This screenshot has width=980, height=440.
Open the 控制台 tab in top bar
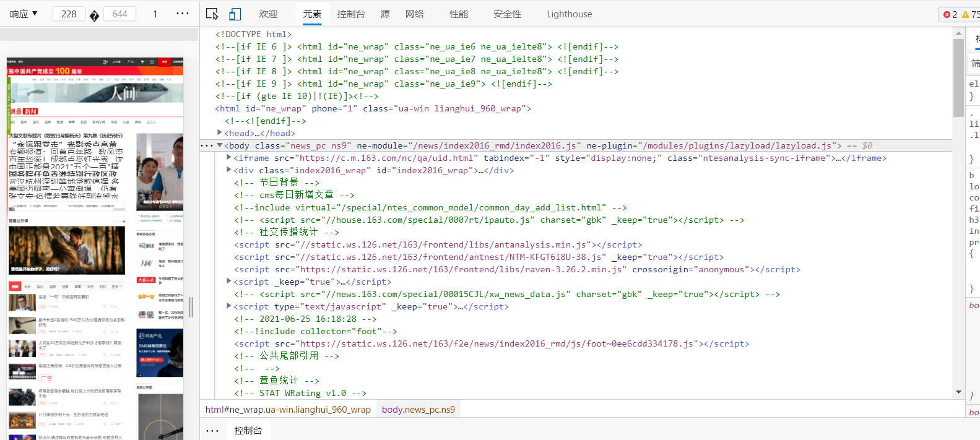[x=351, y=14]
